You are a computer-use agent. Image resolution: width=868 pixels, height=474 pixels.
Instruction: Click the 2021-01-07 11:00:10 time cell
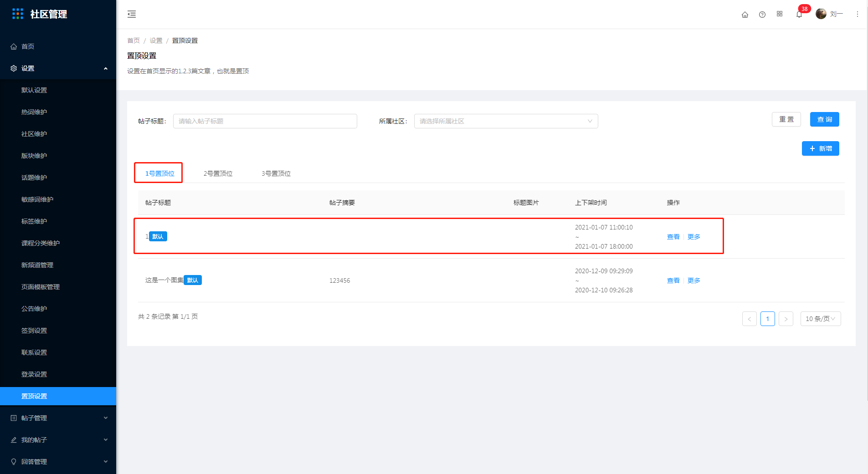(604, 227)
